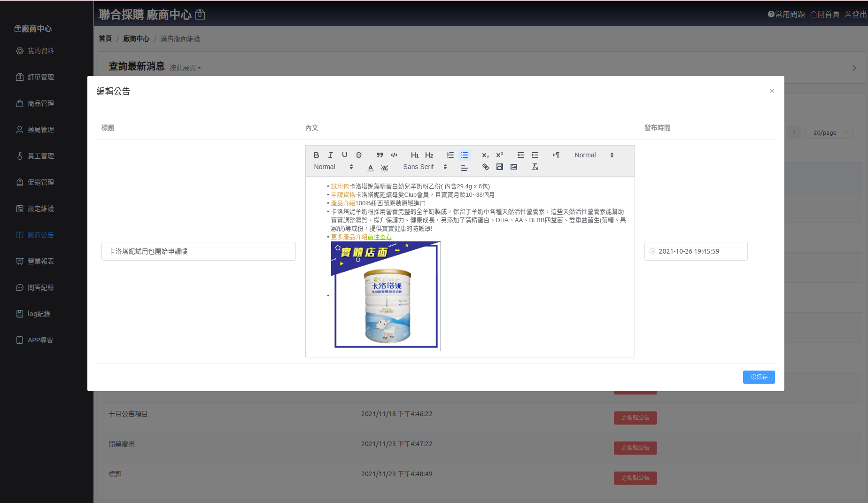Click the 保存 save button
Viewport: 868px width, 503px height.
point(759,377)
